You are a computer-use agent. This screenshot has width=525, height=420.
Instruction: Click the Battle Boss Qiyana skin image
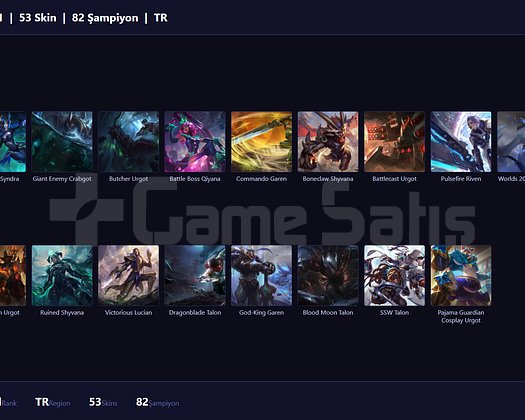click(195, 142)
